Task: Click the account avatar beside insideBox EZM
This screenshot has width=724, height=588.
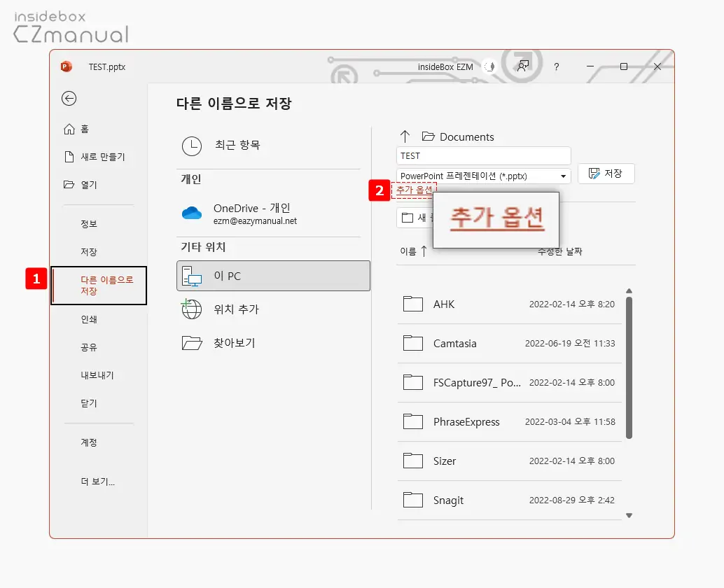Action: (489, 67)
